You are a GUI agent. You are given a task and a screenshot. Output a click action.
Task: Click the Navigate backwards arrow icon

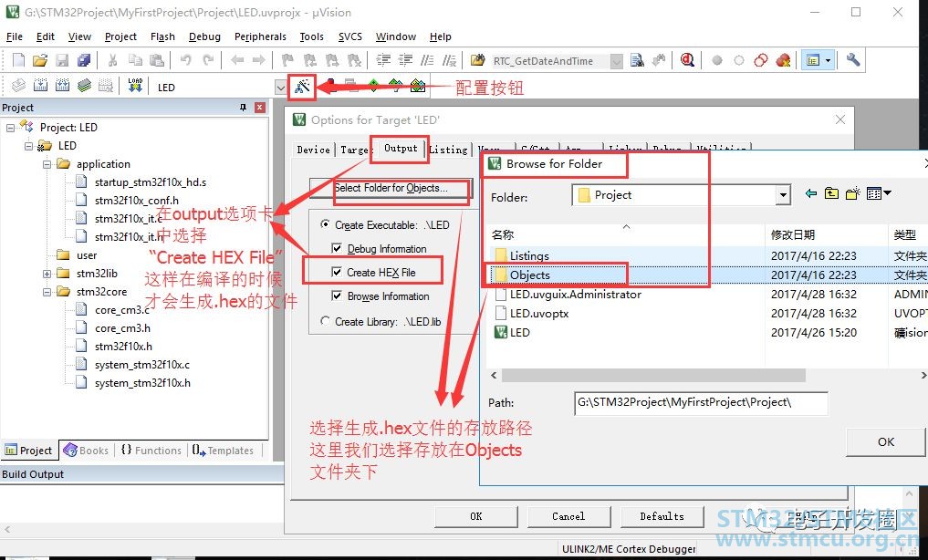(x=237, y=59)
